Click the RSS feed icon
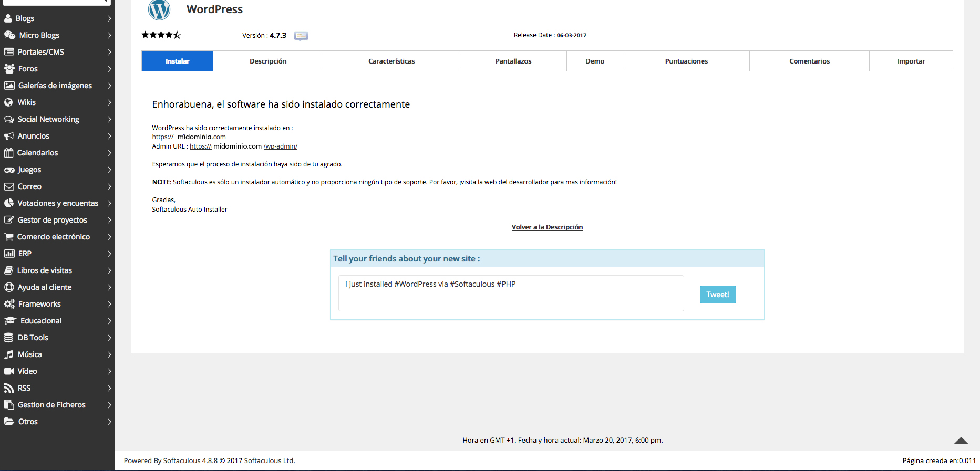The width and height of the screenshot is (980, 471). click(x=9, y=388)
